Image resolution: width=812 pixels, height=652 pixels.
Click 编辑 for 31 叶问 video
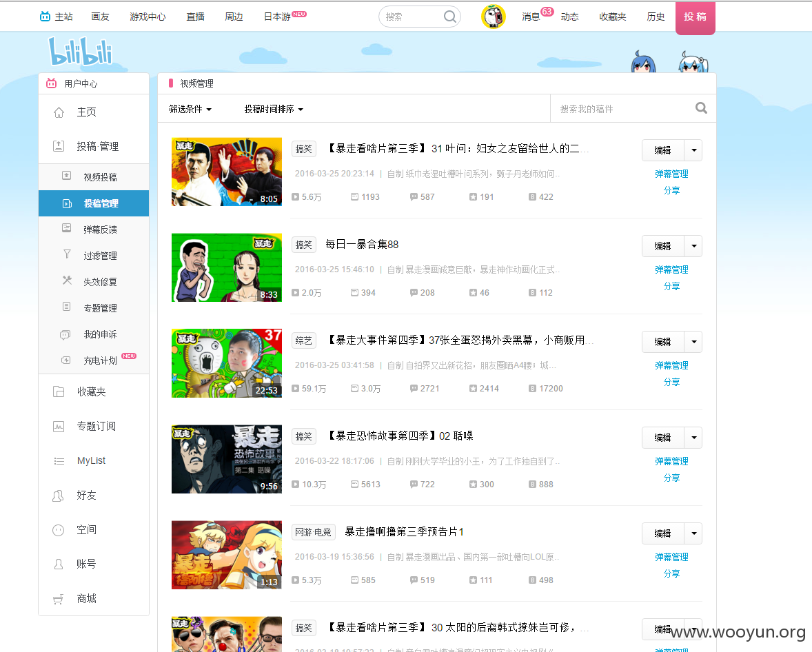(663, 150)
